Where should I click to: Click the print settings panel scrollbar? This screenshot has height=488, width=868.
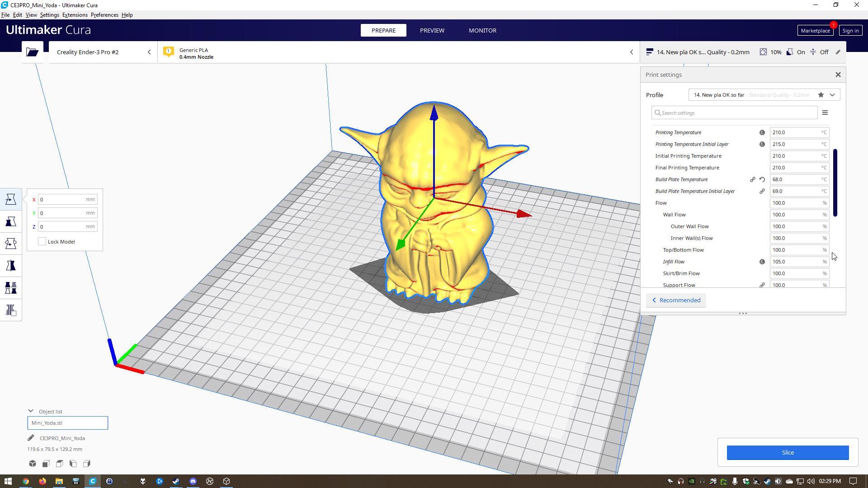[x=835, y=183]
